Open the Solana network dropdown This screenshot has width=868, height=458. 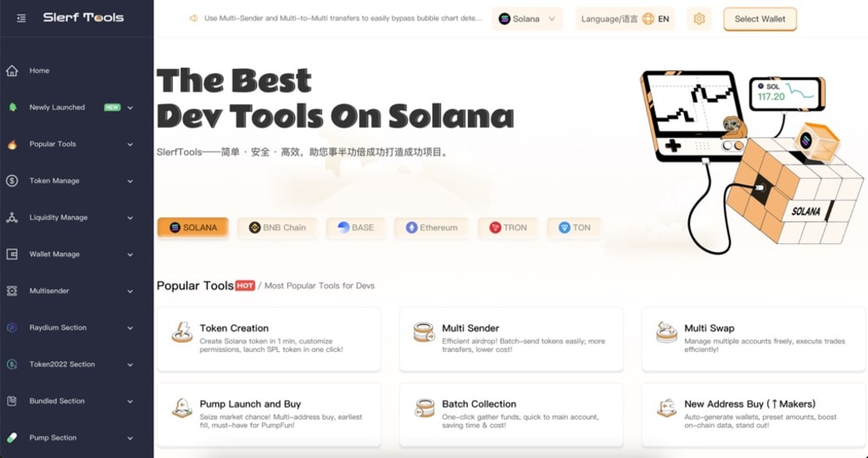[x=527, y=19]
